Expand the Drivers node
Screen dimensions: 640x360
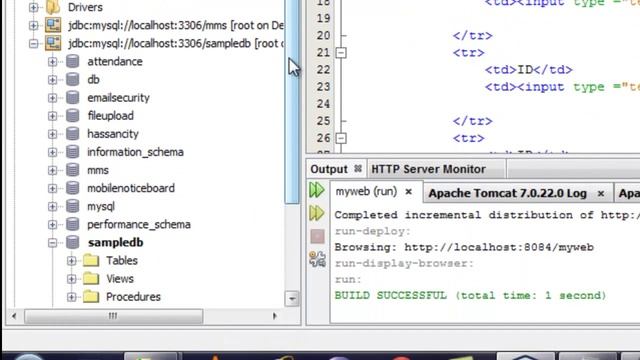click(x=33, y=7)
